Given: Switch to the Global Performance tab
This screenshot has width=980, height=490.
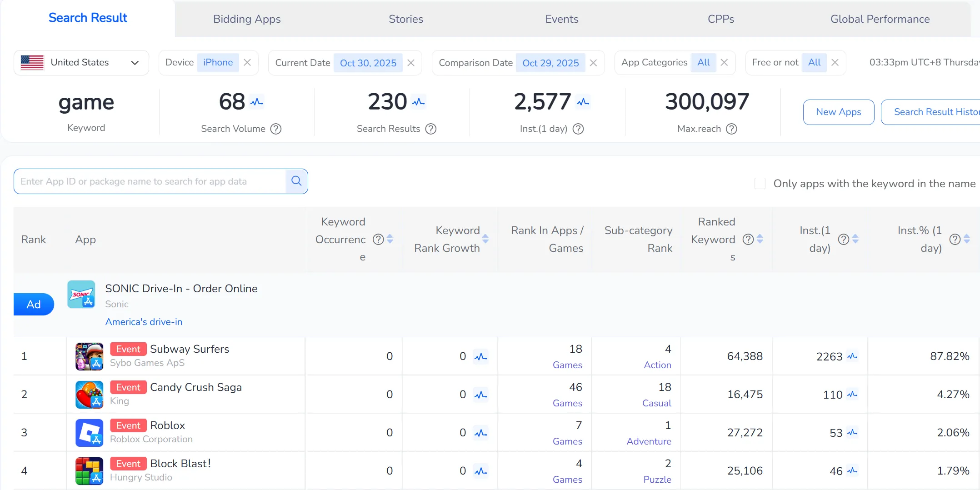Looking at the screenshot, I should click(x=880, y=19).
